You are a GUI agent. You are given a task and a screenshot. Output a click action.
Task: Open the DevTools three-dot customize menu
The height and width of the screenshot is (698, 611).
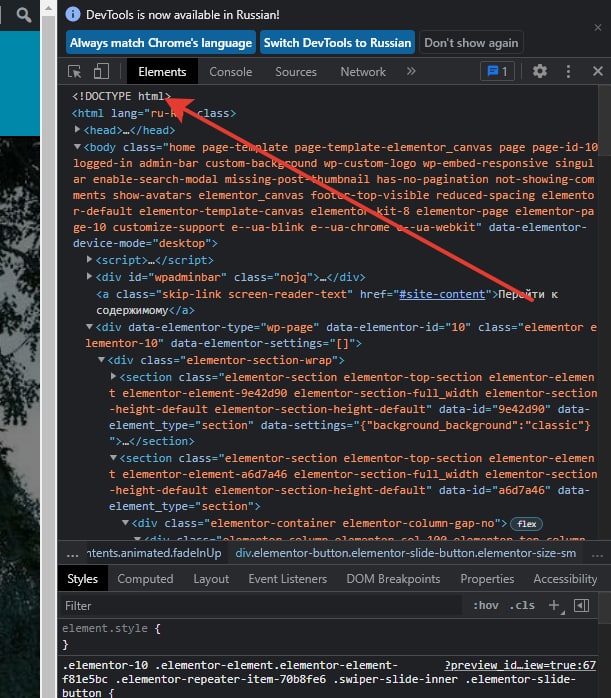568,71
